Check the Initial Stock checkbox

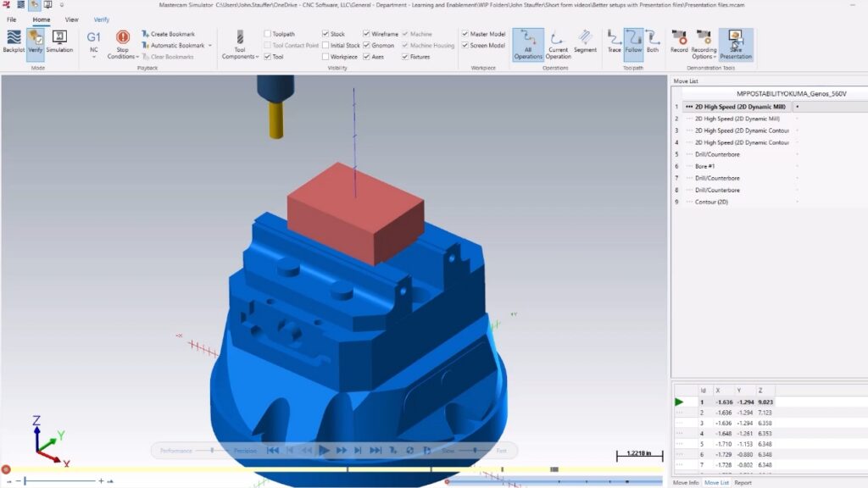[324, 43]
